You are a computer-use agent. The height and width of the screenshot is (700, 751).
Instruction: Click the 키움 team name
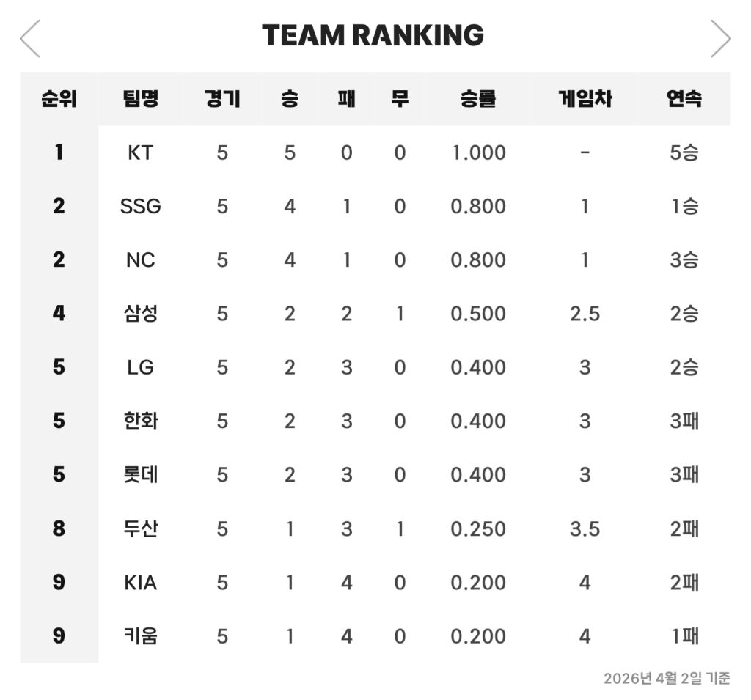point(141,636)
